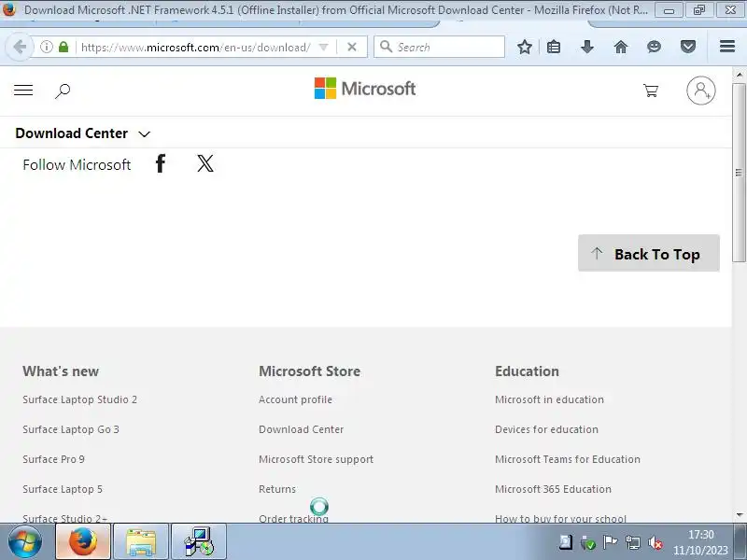The height and width of the screenshot is (560, 747).
Task: Open the Hello chat smiley icon
Action: click(x=655, y=47)
